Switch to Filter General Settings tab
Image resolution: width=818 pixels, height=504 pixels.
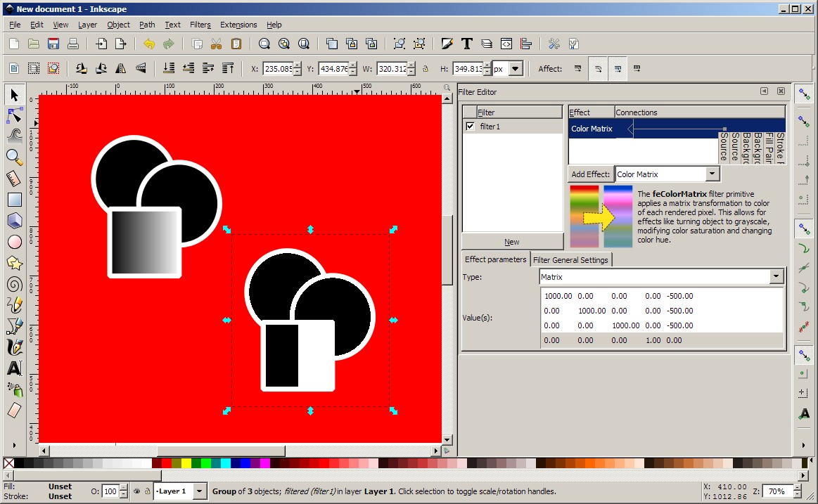tap(570, 260)
